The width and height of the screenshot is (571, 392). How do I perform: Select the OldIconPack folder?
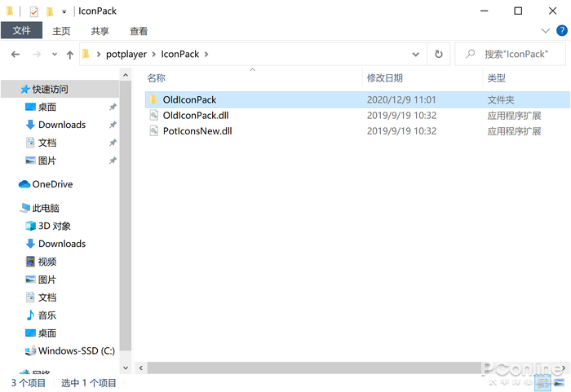(357, 99)
